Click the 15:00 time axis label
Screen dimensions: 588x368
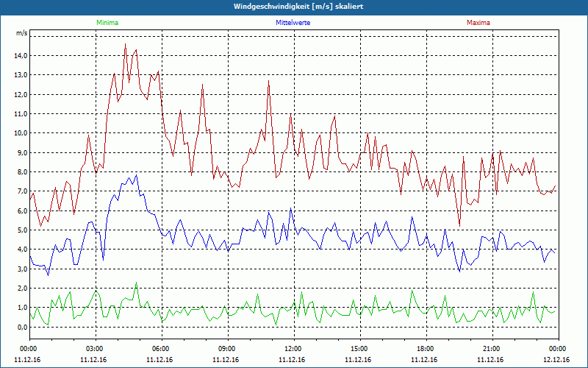click(x=360, y=349)
